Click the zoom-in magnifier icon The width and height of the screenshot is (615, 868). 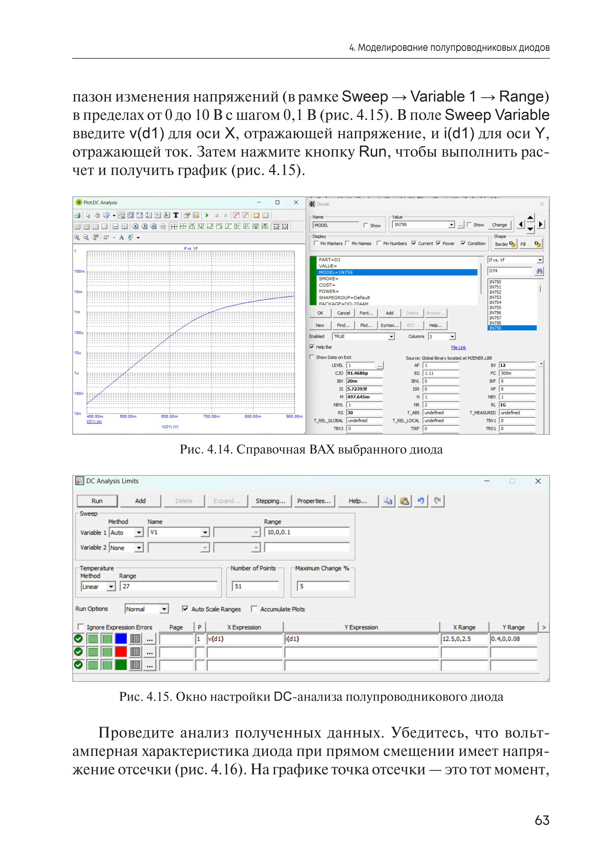77,237
